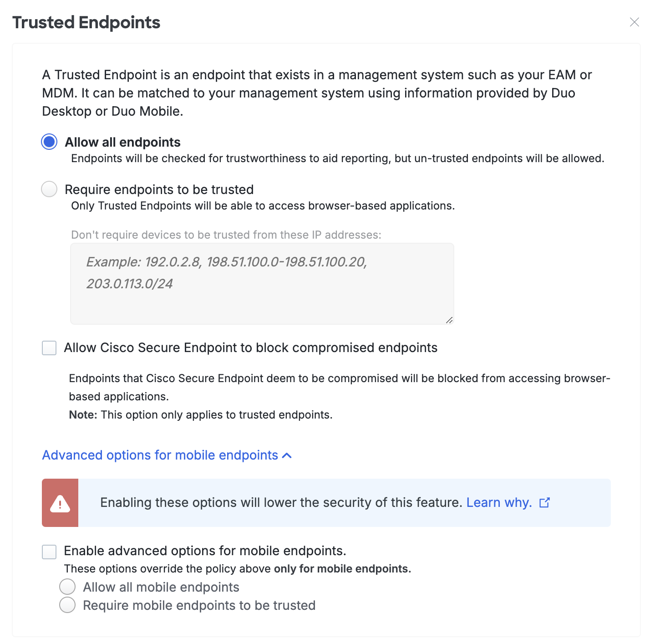Select the Require endpoints to be trusted radio button
Screen dimensions: 660x644
[x=49, y=189]
